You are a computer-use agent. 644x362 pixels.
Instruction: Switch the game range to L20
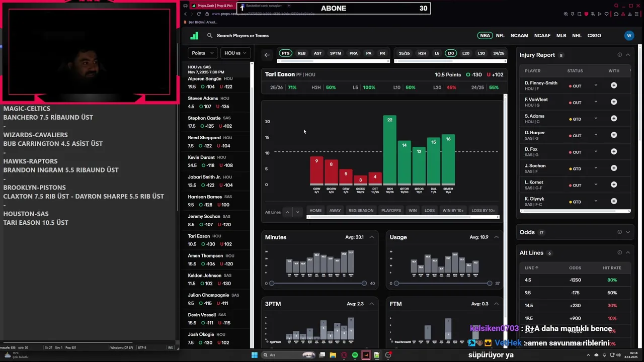(x=466, y=53)
